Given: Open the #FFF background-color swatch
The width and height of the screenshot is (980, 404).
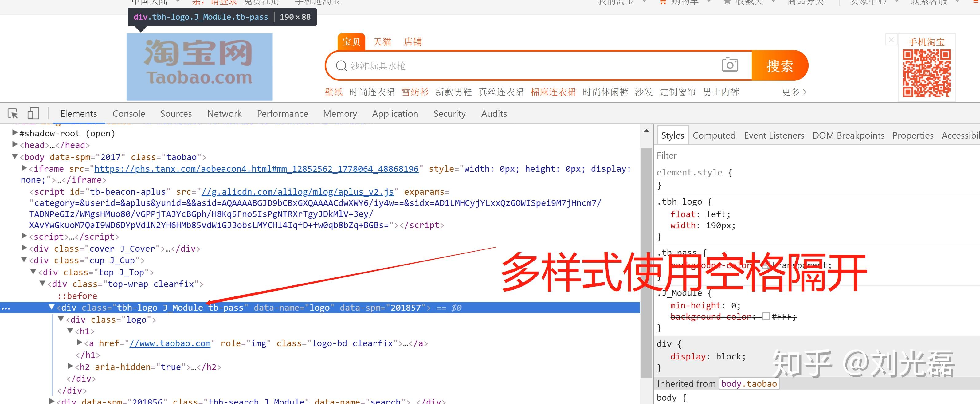Looking at the screenshot, I should point(766,316).
